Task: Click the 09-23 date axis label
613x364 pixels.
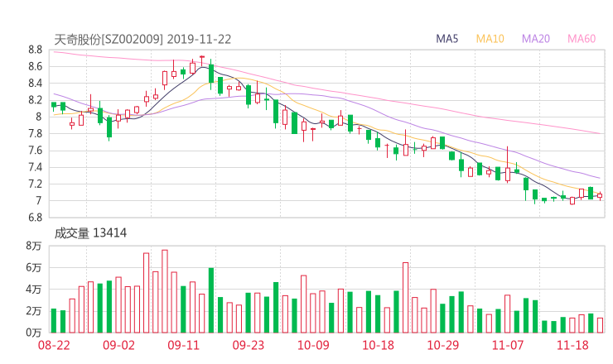Action: click(249, 345)
